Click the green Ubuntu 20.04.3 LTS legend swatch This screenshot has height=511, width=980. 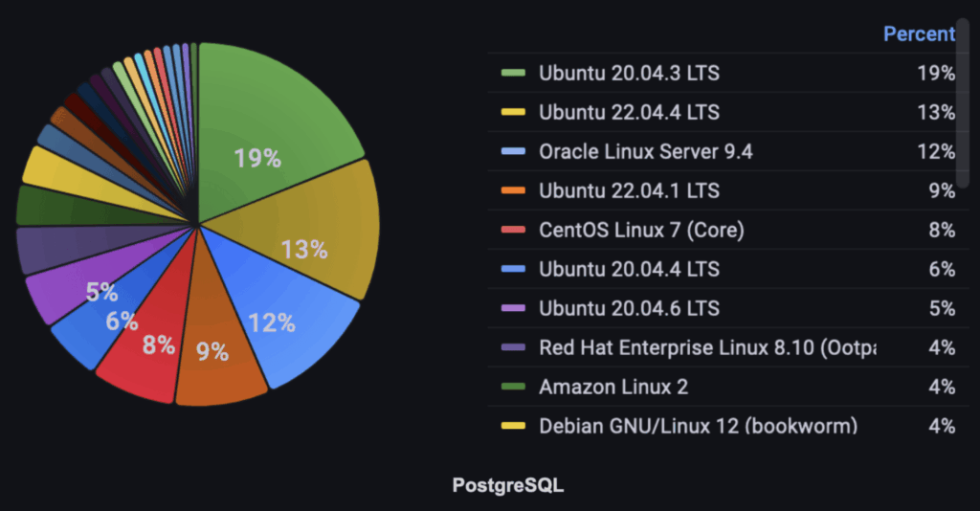pyautogui.click(x=513, y=73)
